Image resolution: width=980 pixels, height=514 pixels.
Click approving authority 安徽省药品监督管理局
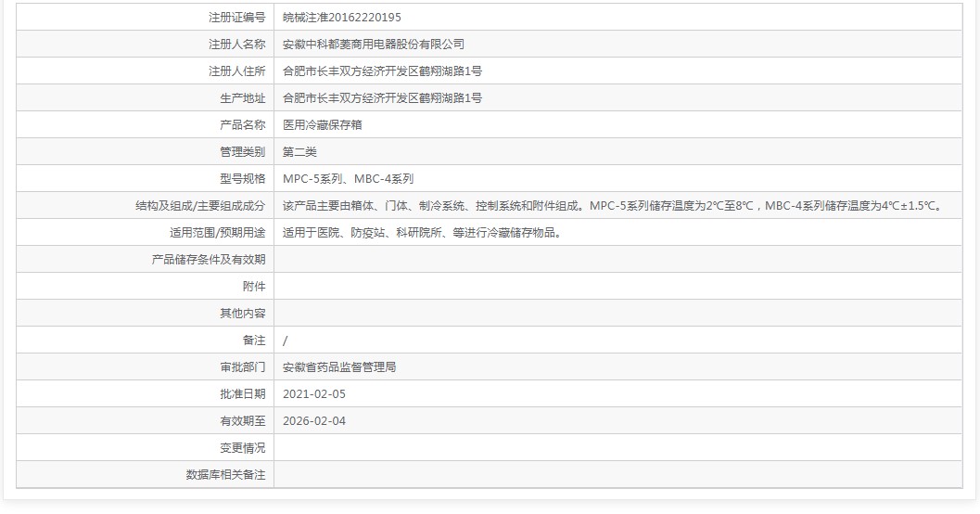(x=339, y=367)
